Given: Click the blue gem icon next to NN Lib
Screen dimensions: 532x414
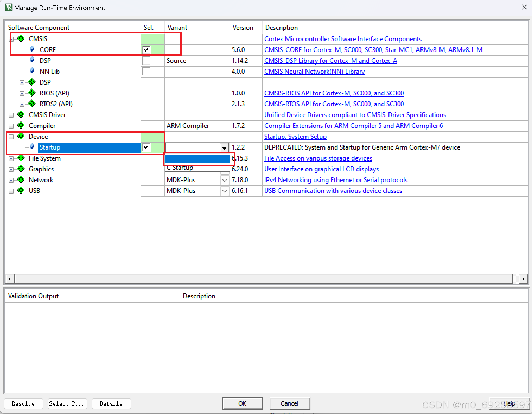Looking at the screenshot, I should [x=32, y=71].
